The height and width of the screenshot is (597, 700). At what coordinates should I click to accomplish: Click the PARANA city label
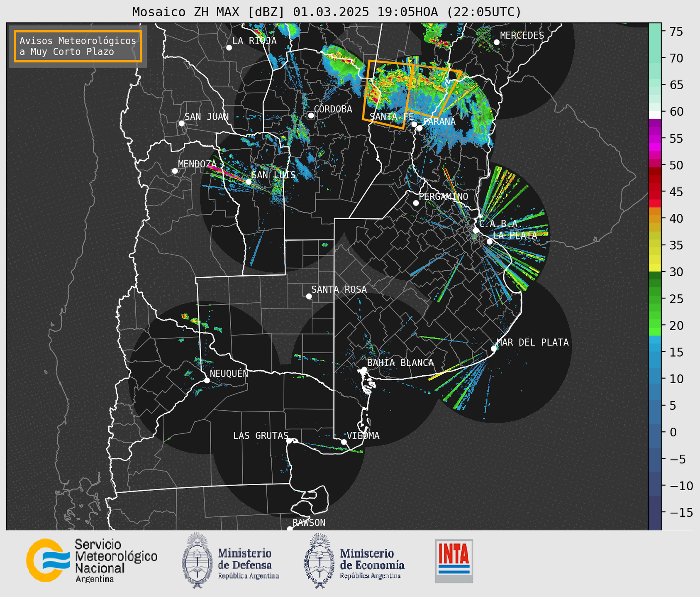(x=439, y=122)
